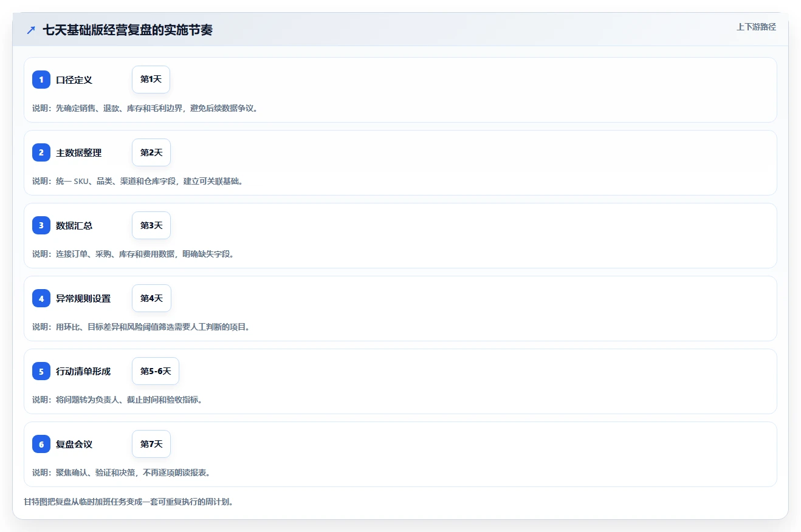Click description starting 聚焦确认、验证和决策
The height and width of the screenshot is (532, 801).
point(121,472)
